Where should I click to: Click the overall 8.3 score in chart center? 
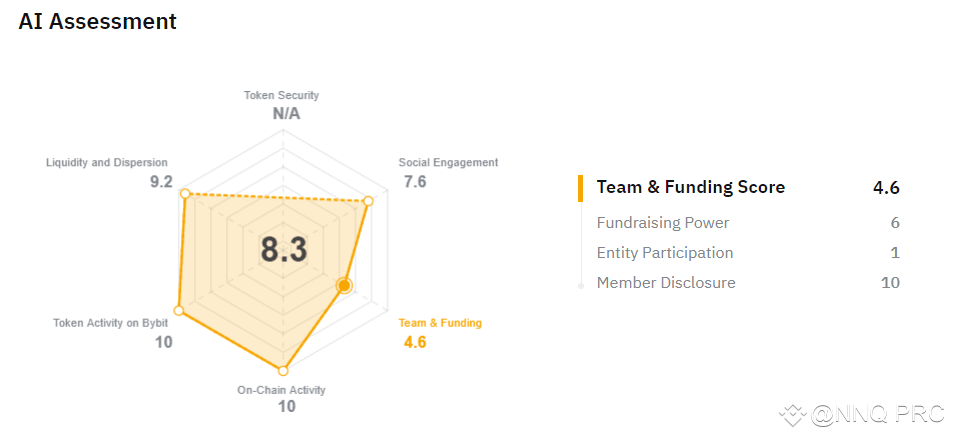[284, 250]
